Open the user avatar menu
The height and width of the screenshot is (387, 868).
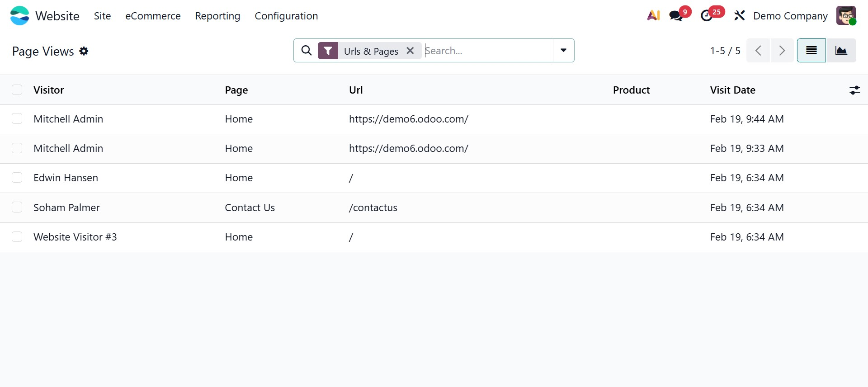coord(846,16)
